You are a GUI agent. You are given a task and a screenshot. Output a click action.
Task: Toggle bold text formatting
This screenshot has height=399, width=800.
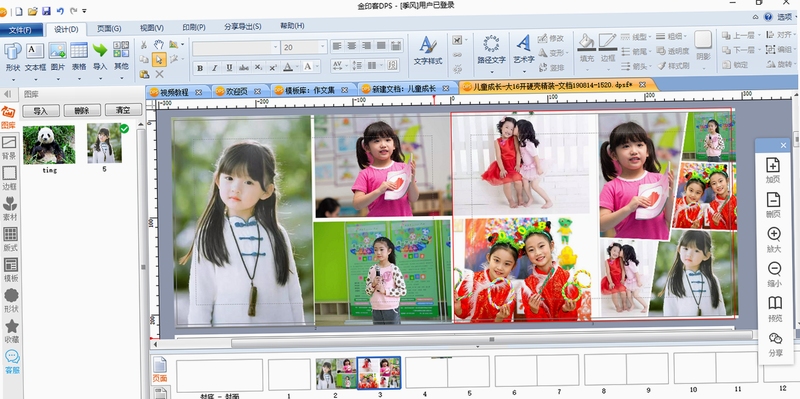tap(200, 67)
